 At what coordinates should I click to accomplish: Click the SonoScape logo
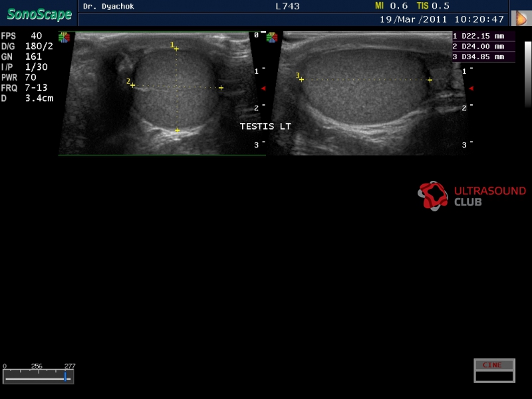[39, 14]
